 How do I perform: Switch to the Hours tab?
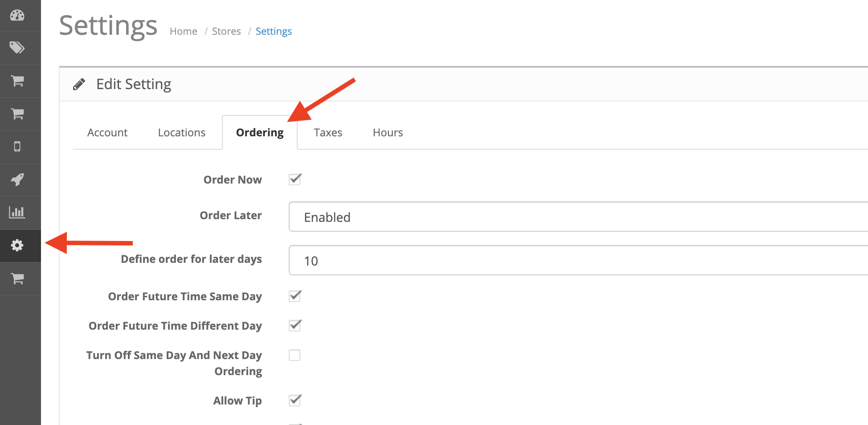click(388, 133)
